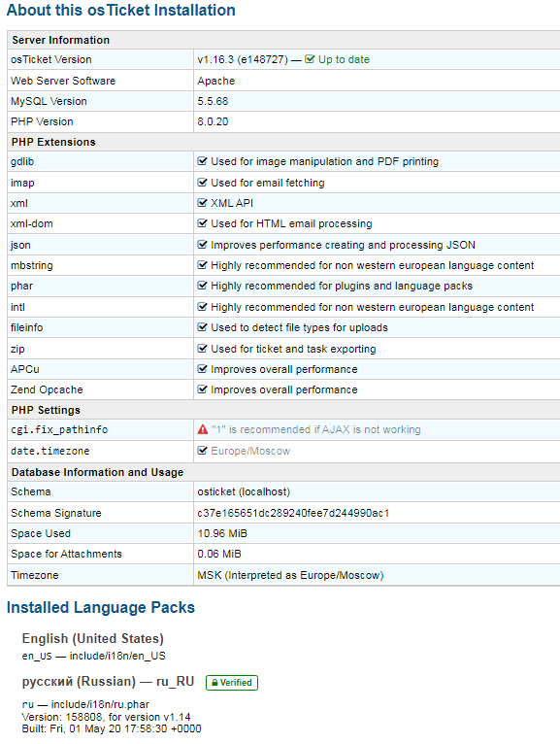Click Used to detect file types for uploads
This screenshot has width=560, height=744.
pyautogui.click(x=299, y=327)
